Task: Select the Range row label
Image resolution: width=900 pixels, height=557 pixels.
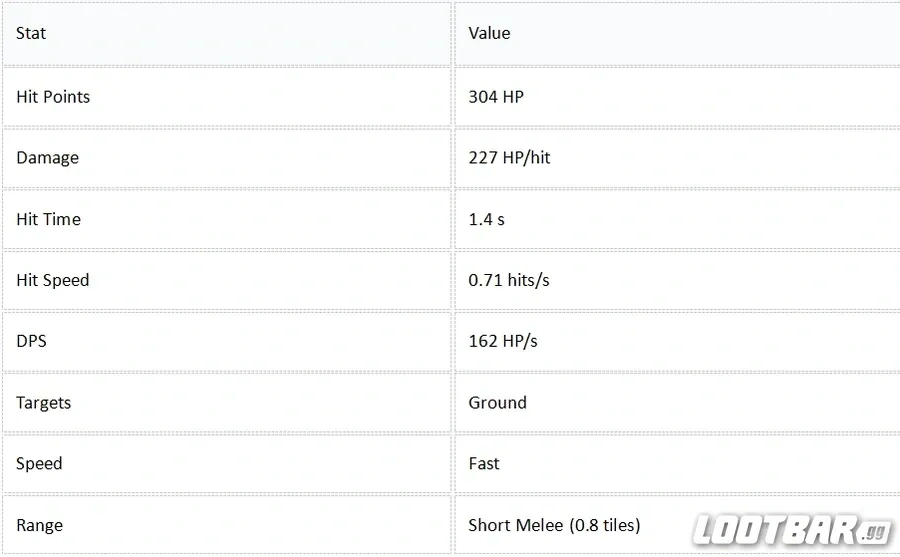Action: point(39,525)
